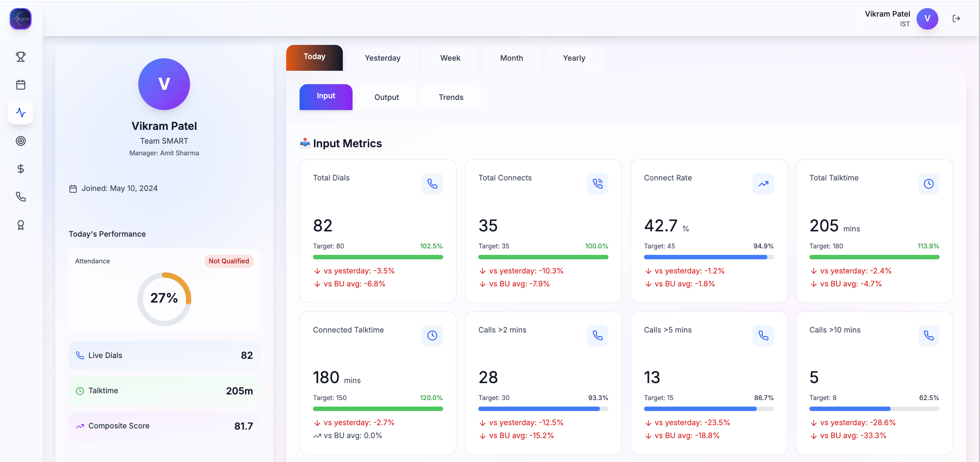980x462 pixels.
Task: Click the Composite Score row
Action: [x=164, y=426]
